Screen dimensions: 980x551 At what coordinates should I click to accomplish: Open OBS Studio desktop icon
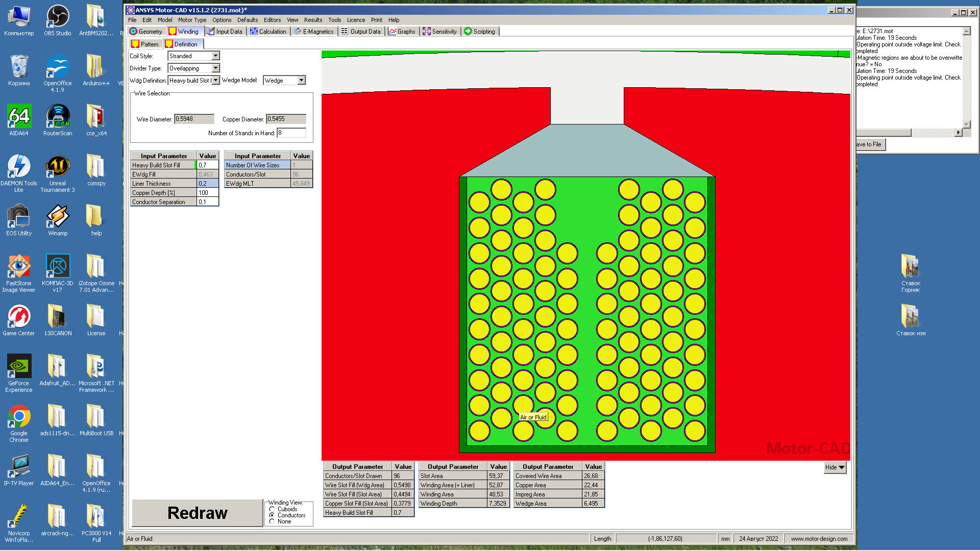click(x=58, y=21)
